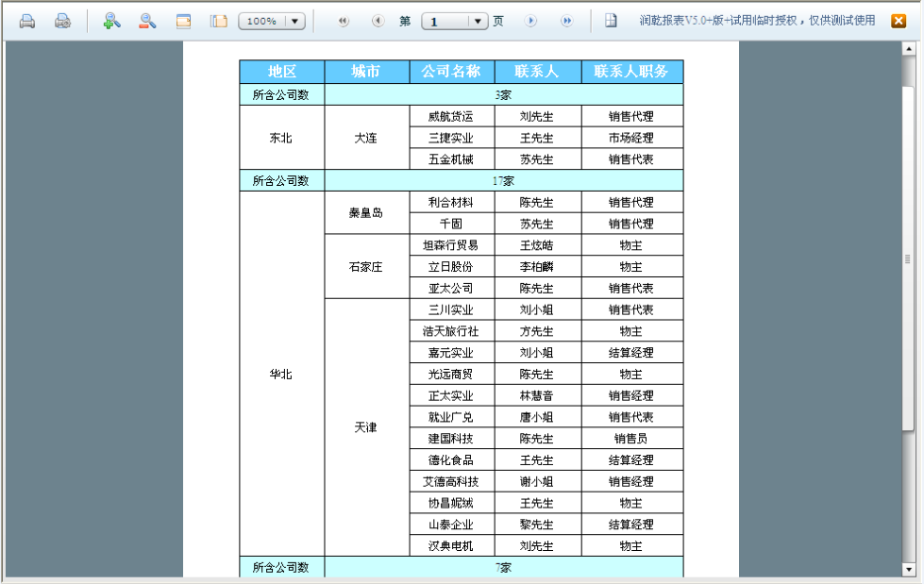Click the 公司名称 column header
The image size is (924, 584).
coord(451,72)
